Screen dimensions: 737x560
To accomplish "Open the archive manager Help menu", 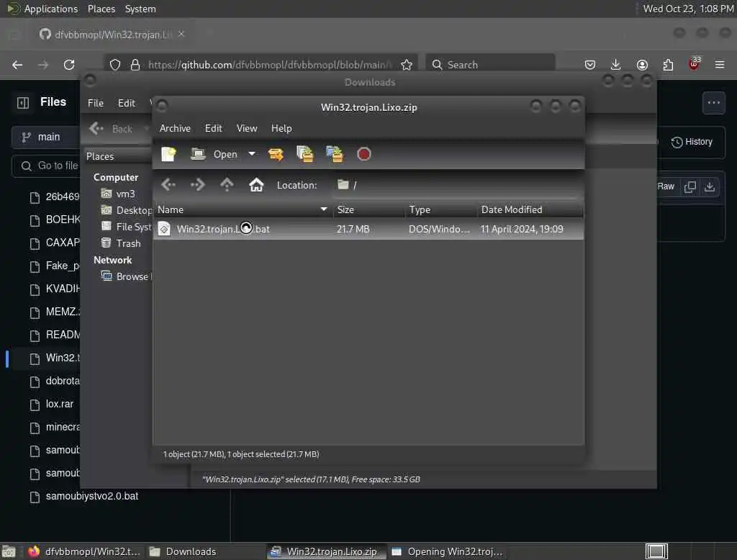I will tap(281, 128).
